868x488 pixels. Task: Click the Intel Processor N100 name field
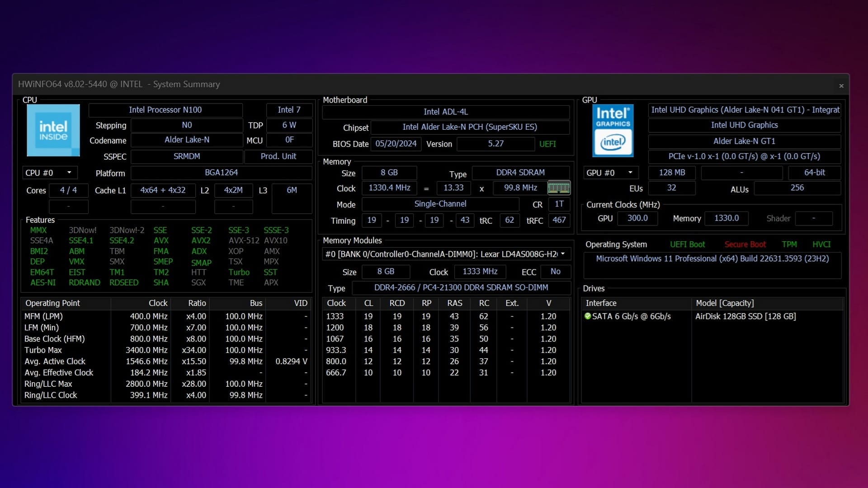165,110
